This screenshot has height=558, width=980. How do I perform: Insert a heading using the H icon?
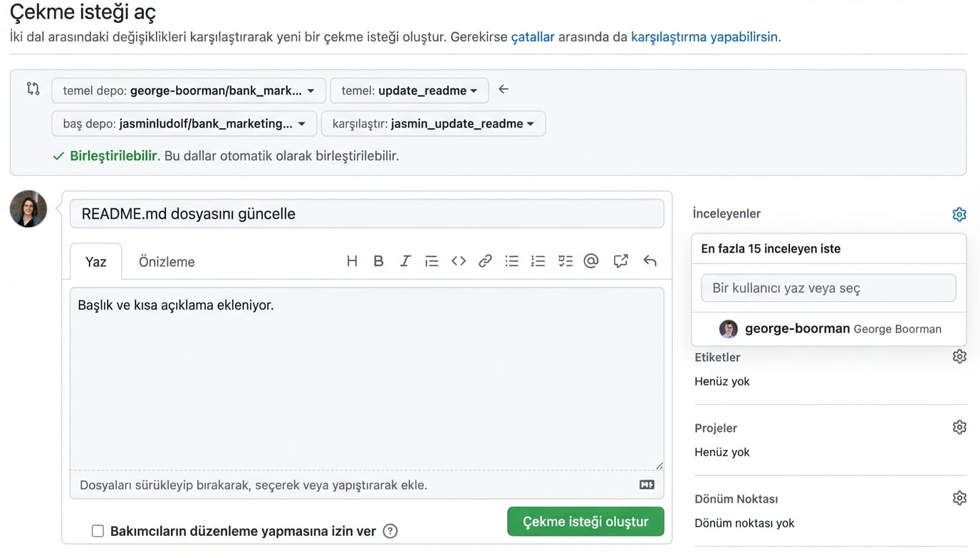click(x=352, y=260)
